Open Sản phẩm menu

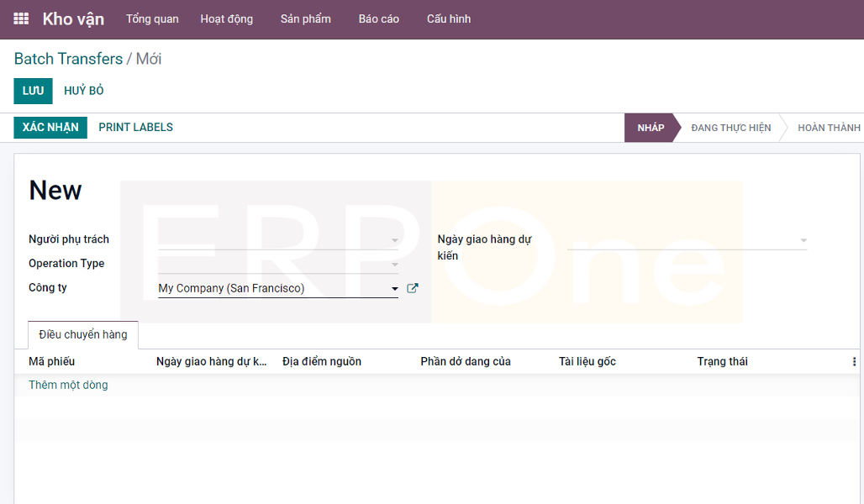(305, 18)
